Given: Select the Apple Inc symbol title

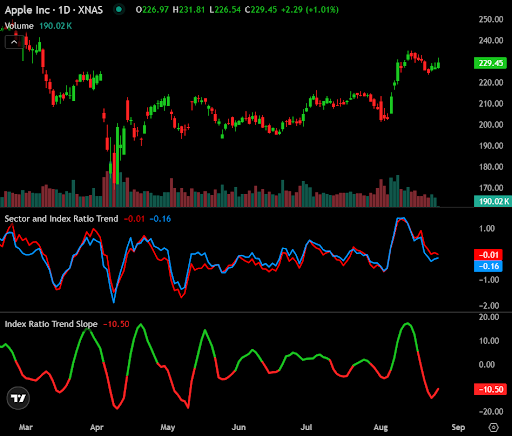Looking at the screenshot, I should point(53,10).
